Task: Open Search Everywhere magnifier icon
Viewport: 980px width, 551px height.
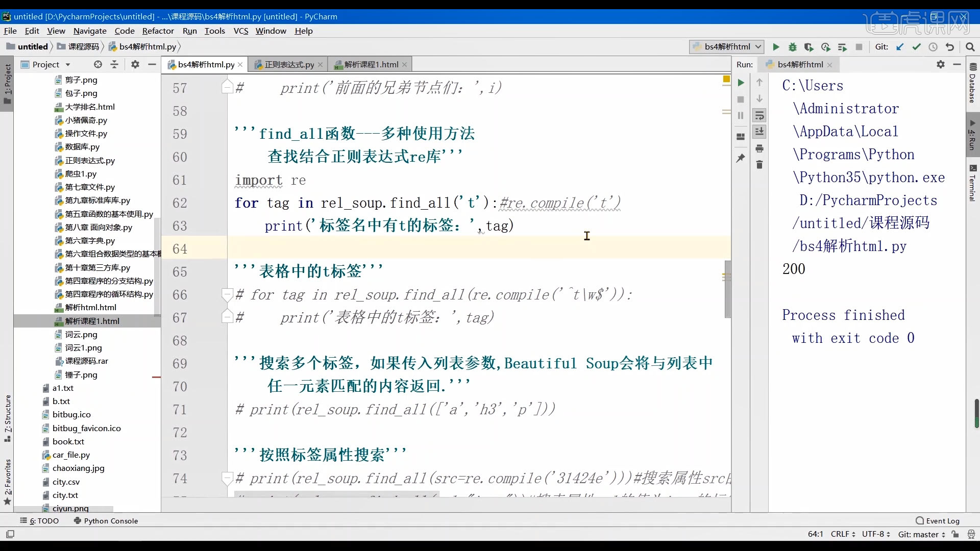Action: coord(970,47)
